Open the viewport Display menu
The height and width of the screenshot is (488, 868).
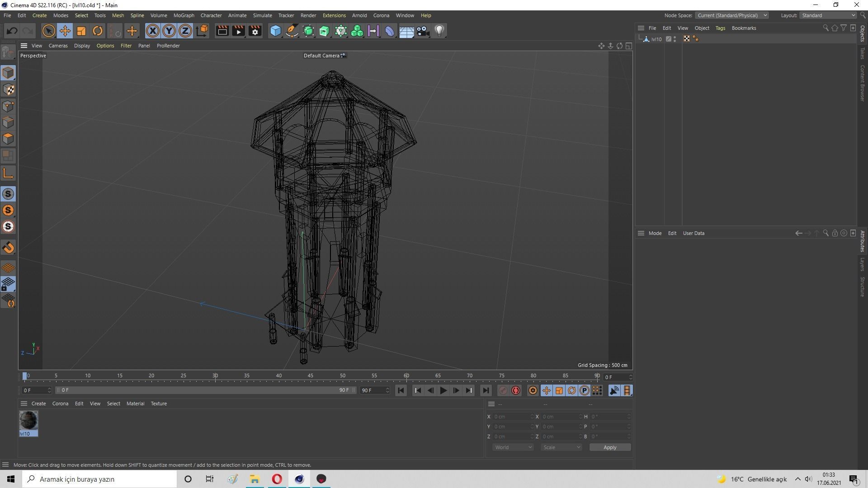(x=82, y=46)
